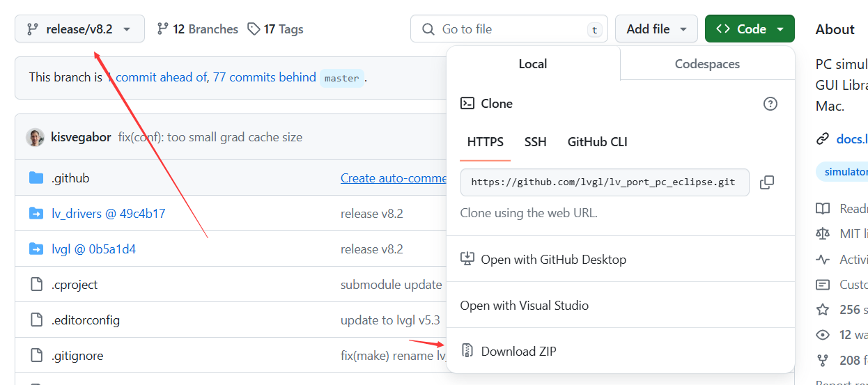Open kisvegabor's avatar

point(36,137)
